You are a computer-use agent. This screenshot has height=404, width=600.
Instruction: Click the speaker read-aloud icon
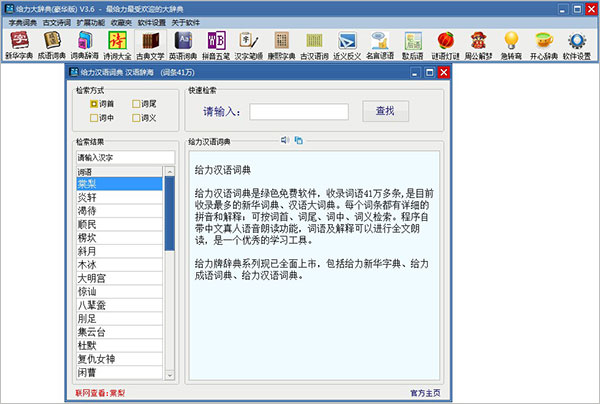285,140
